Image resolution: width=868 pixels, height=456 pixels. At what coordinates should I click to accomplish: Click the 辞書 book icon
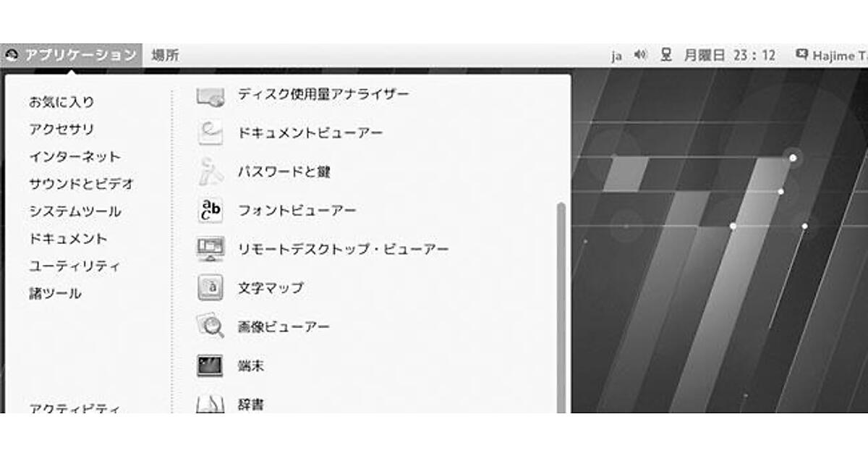210,403
